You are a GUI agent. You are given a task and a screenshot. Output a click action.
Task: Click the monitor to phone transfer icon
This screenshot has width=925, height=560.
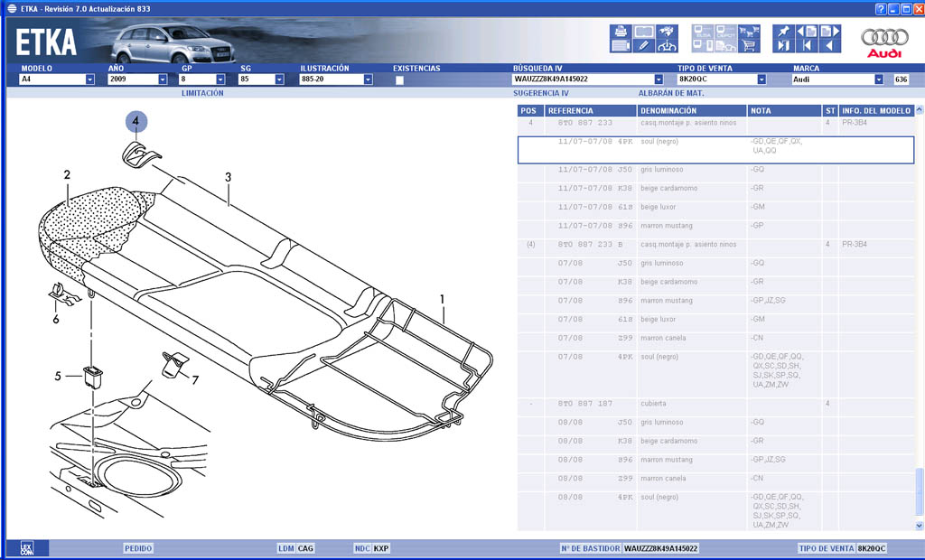[x=703, y=45]
